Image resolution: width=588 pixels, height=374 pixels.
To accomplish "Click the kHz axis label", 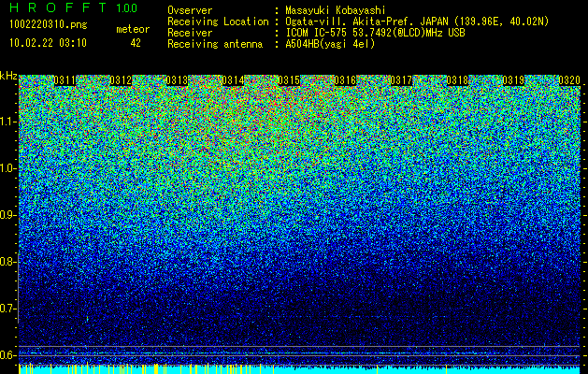I will tap(8, 76).
